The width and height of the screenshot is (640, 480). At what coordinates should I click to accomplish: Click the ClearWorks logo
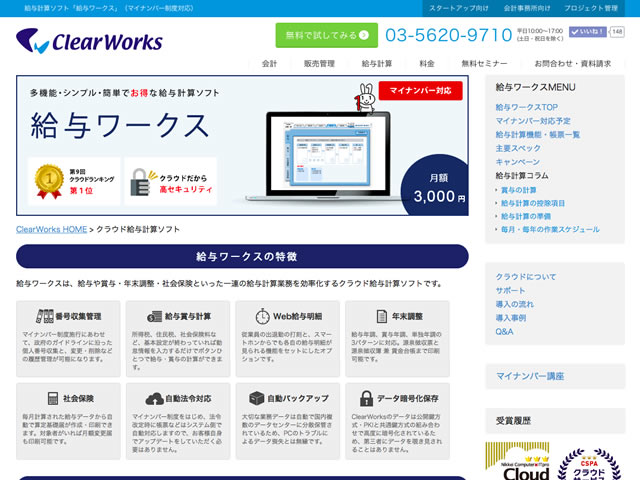[x=89, y=41]
